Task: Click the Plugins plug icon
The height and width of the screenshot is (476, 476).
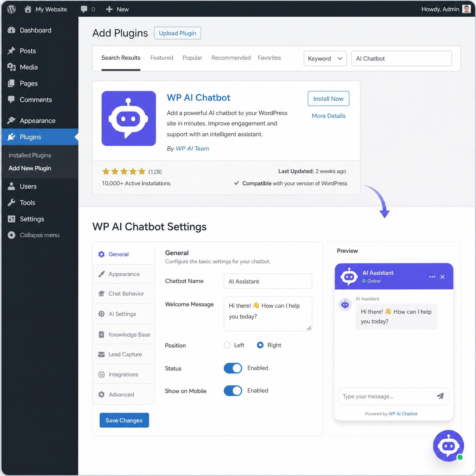Action: pos(11,137)
